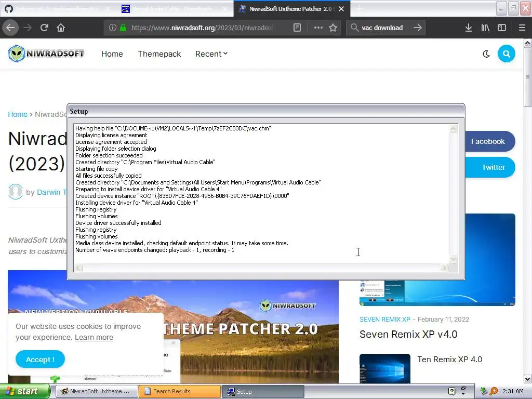Click the system clock showing 2:31 AM
The image size is (532, 399).
click(513, 391)
